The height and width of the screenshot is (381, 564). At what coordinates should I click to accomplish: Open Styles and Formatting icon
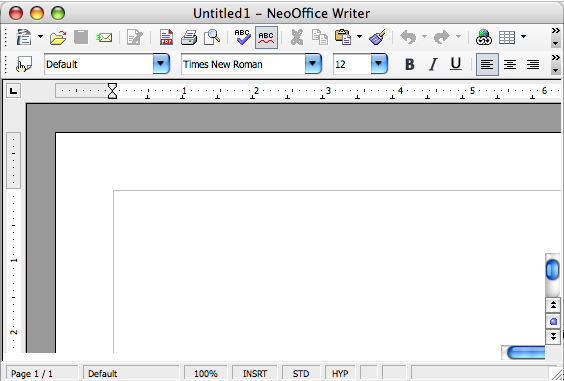tap(24, 64)
